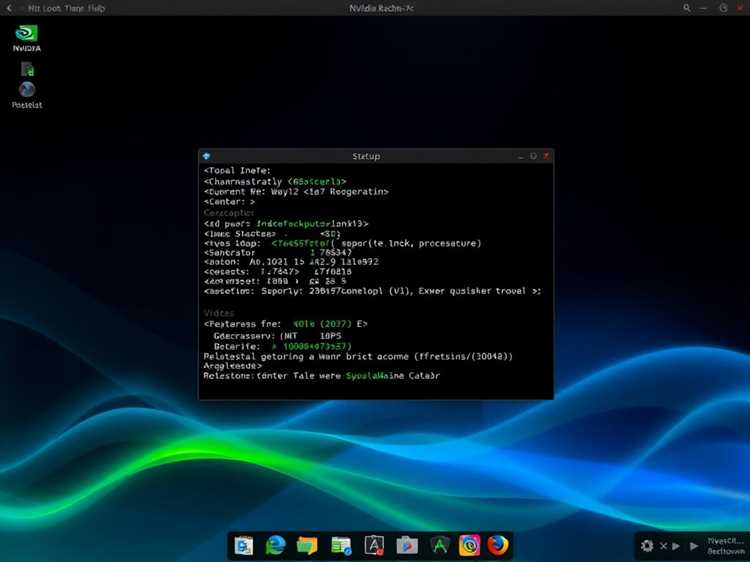The image size is (750, 562).
Task: Open the orange-green folder icon in the dock
Action: pos(307,546)
